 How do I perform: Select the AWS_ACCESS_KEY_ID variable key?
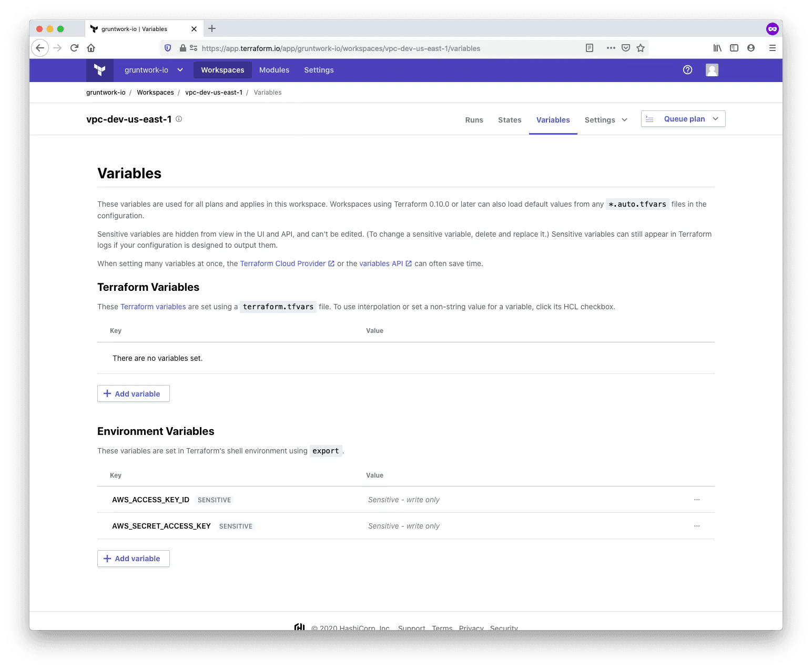coord(150,500)
